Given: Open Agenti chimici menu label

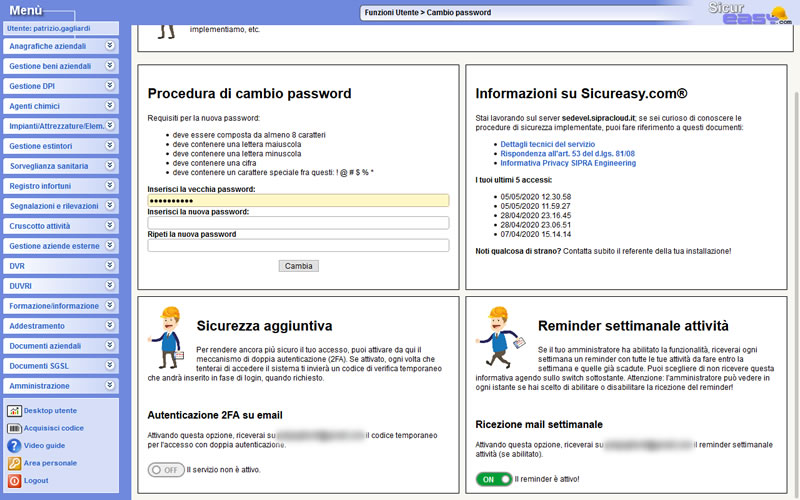Looking at the screenshot, I should pos(34,106).
